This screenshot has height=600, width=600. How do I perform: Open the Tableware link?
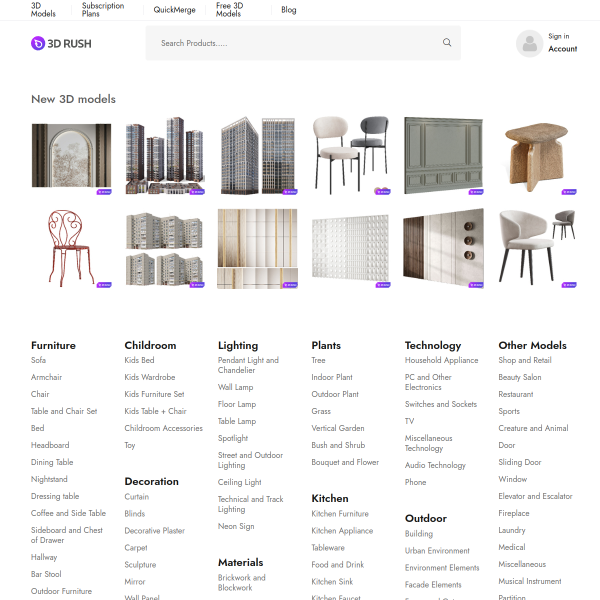click(x=328, y=548)
